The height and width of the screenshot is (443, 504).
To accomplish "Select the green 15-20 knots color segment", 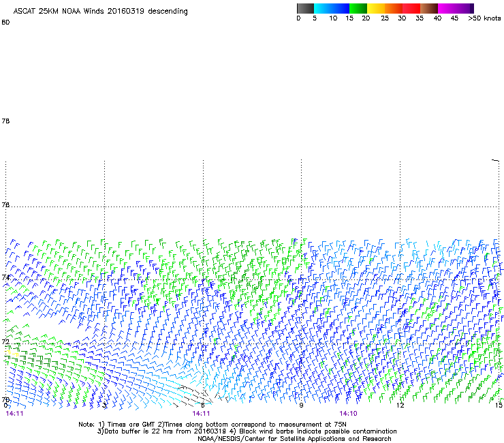I will tap(358, 8).
